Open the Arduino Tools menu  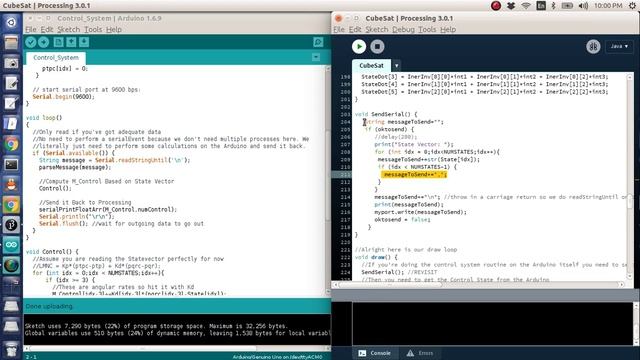(93, 29)
